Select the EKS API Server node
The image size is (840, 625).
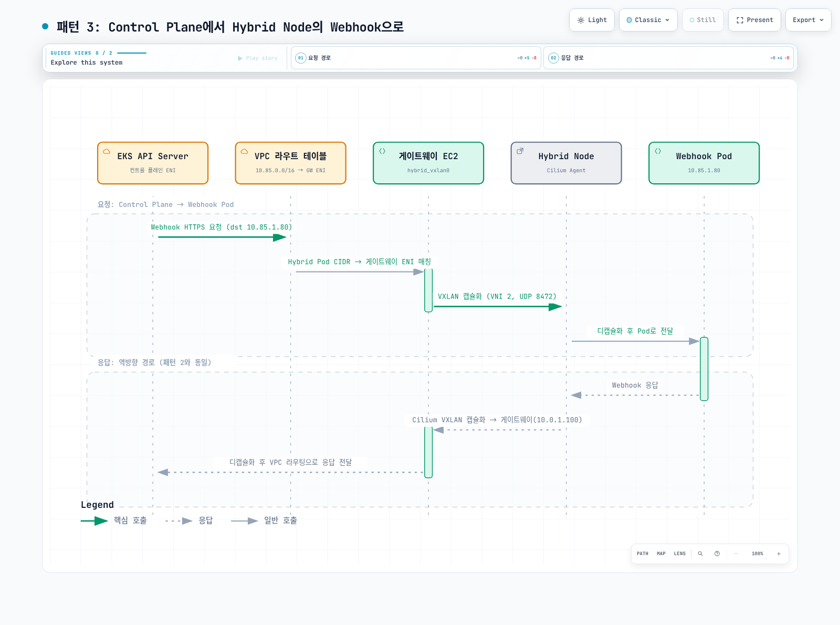153,163
